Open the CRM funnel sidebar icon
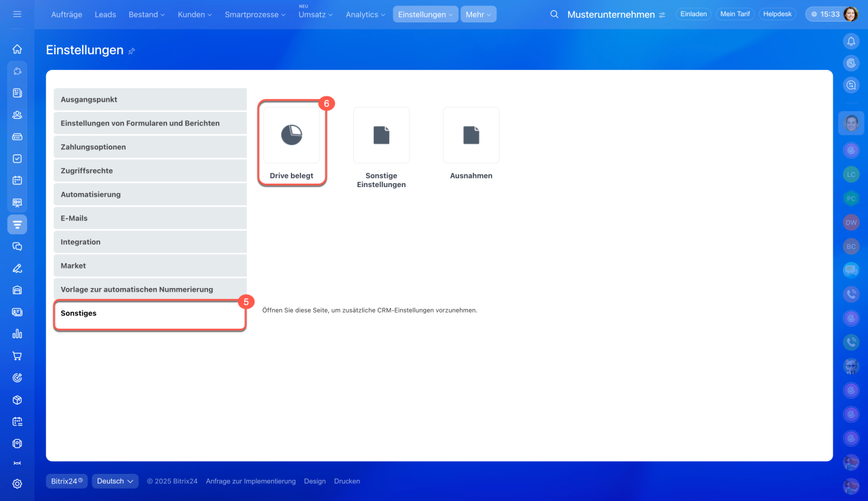The height and width of the screenshot is (501, 868). (17, 224)
